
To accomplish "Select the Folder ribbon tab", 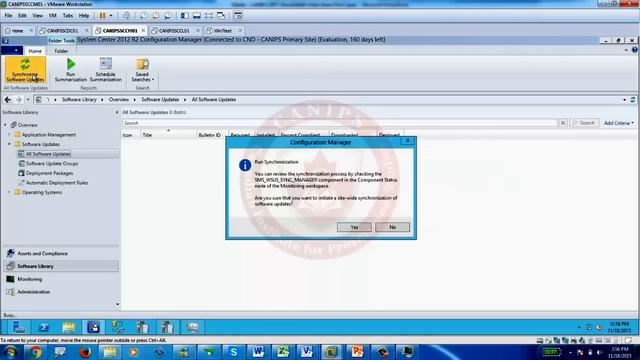I will 61,51.
